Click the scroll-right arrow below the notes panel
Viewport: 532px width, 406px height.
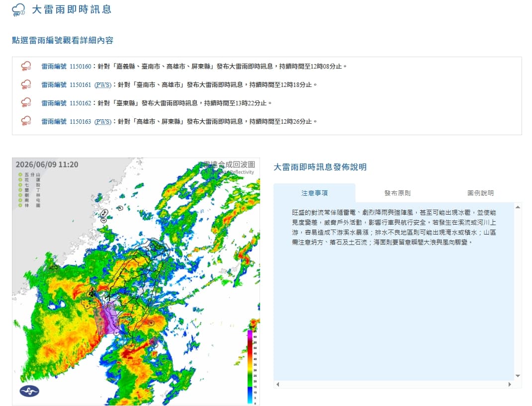click(x=510, y=384)
